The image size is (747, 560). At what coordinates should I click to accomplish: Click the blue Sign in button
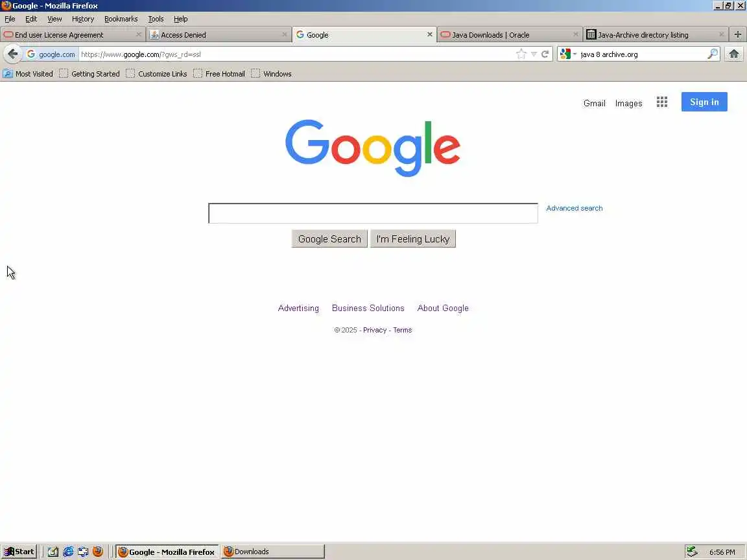[x=704, y=102]
